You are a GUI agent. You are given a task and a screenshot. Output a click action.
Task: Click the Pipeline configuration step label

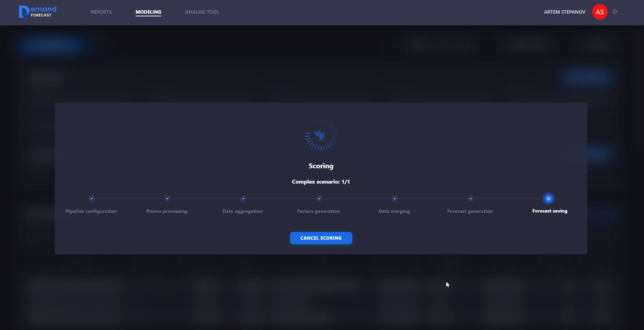91,211
